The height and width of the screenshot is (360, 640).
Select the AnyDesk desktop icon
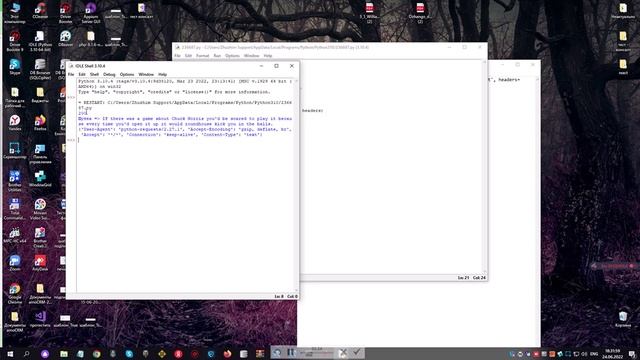click(x=40, y=262)
